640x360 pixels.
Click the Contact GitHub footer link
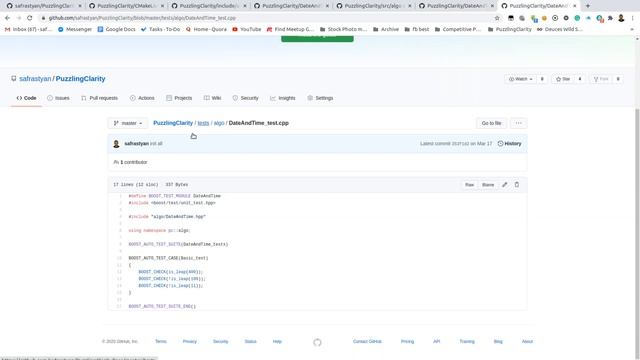[367, 341]
